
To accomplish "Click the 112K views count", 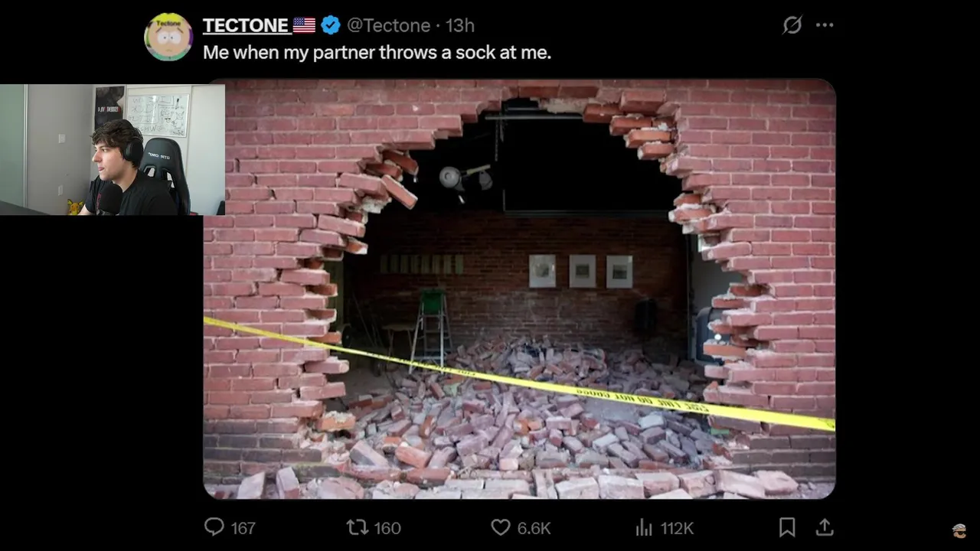I will pos(677,528).
